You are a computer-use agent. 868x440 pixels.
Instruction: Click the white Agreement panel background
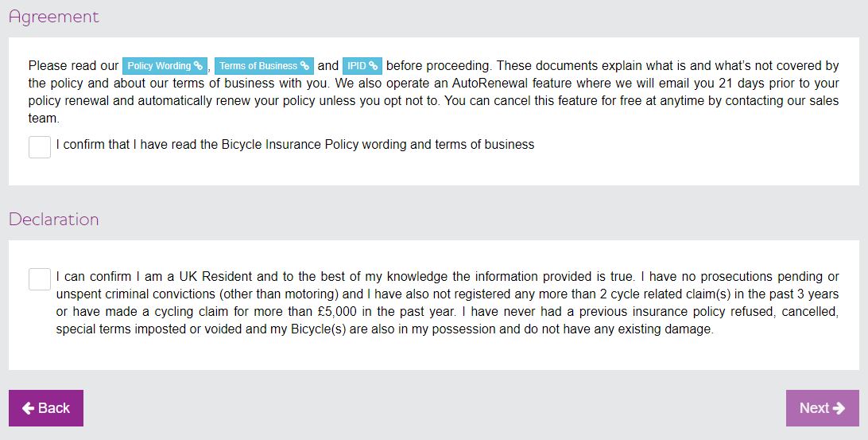point(676,163)
